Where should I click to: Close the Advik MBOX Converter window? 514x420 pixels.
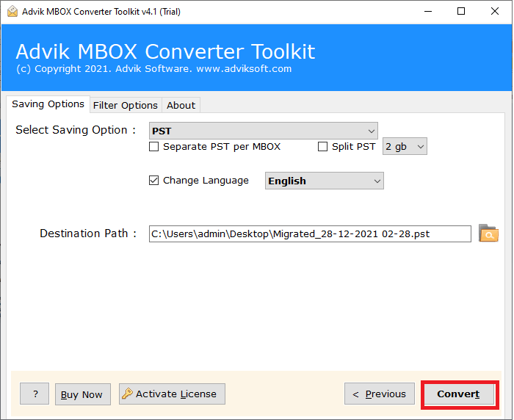click(x=495, y=12)
